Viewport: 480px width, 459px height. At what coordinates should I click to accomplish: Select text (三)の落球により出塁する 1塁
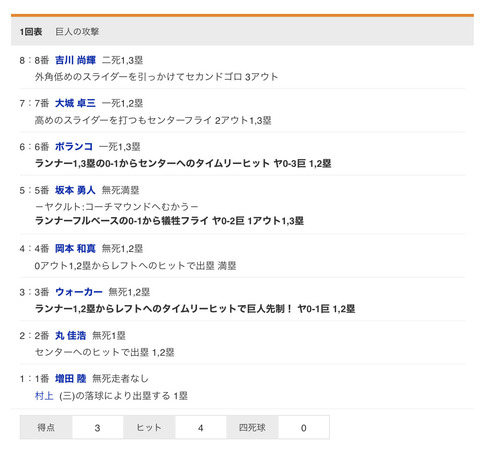tap(123, 396)
